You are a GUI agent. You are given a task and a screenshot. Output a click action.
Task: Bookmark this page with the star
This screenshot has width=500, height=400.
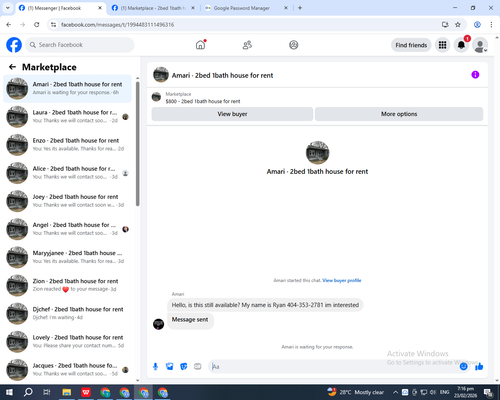point(458,25)
